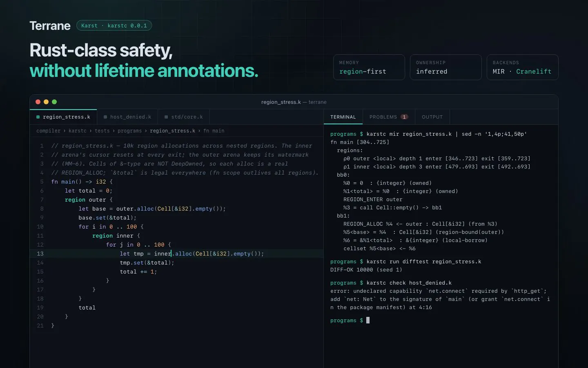Screen dimensions: 588x368
Task: Click the 'total += 1;' code line
Action: click(x=138, y=272)
